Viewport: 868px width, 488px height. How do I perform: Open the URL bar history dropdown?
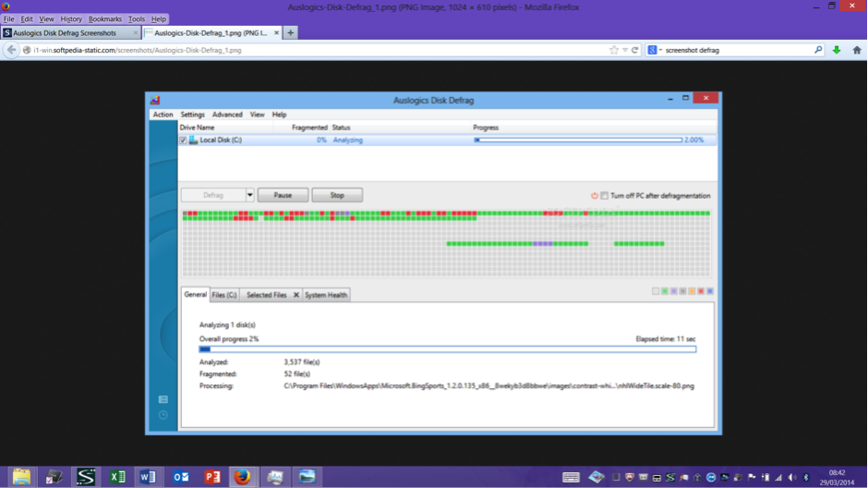point(625,50)
